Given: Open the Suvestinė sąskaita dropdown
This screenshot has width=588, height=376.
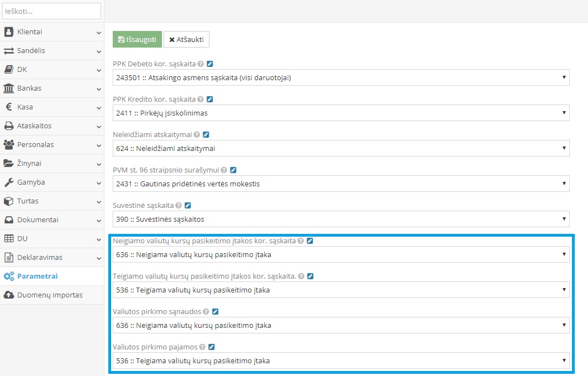Looking at the screenshot, I should click(x=340, y=219).
